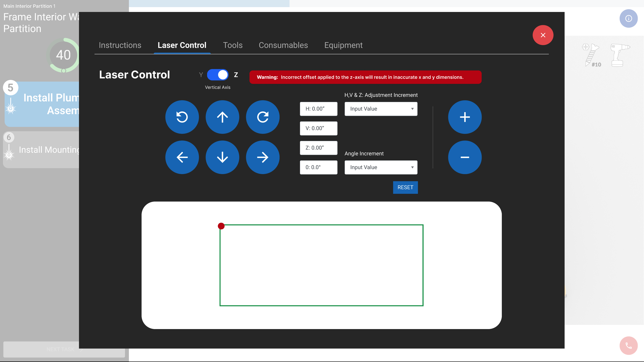Image resolution: width=644 pixels, height=362 pixels.
Task: Click the red laser point marker
Action: 221,226
